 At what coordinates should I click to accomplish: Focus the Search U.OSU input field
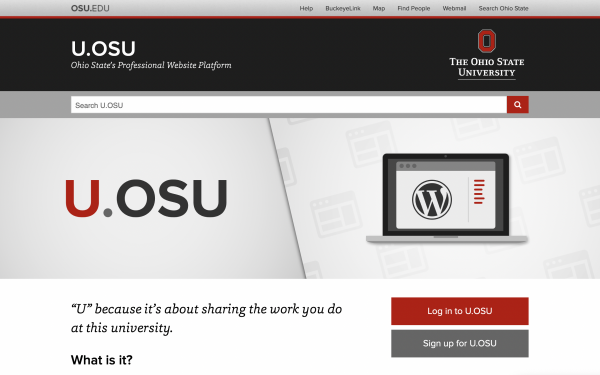click(x=289, y=105)
